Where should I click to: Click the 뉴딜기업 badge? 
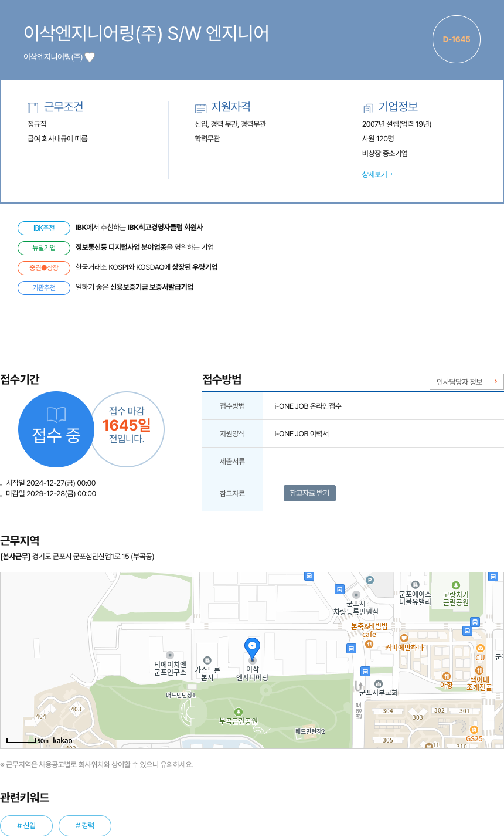click(x=44, y=248)
